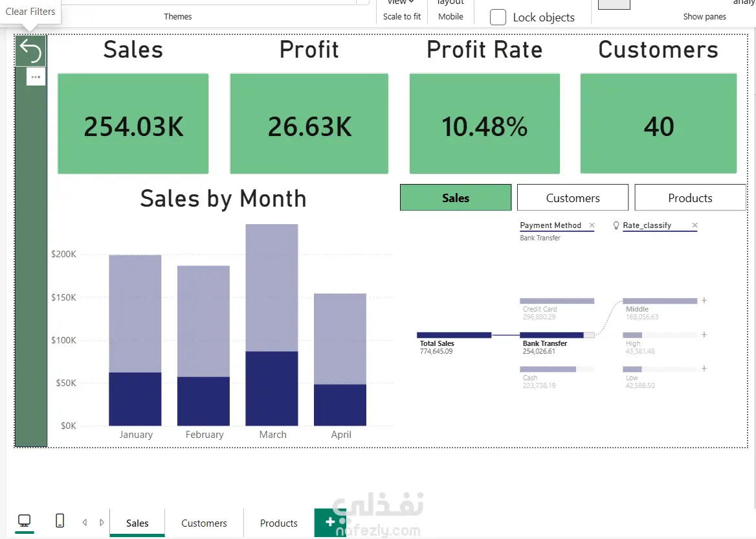
Task: Switch to mobile layout view icon
Action: coord(60,521)
